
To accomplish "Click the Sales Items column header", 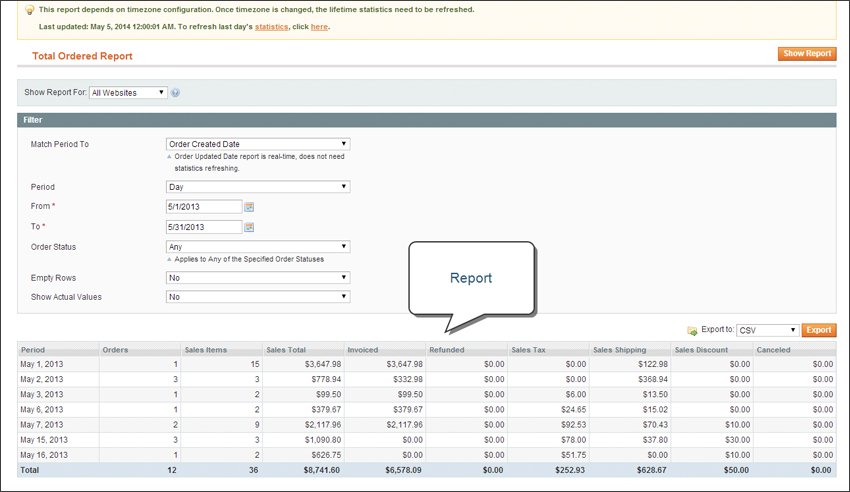I will click(x=222, y=349).
